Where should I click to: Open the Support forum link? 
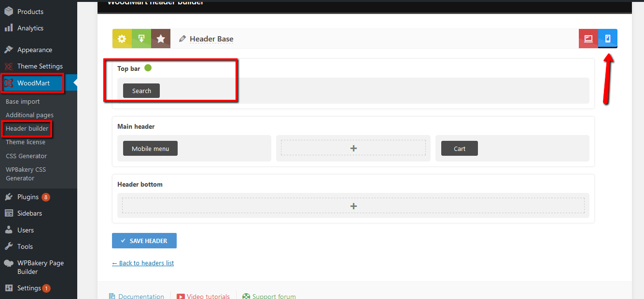pos(274,296)
